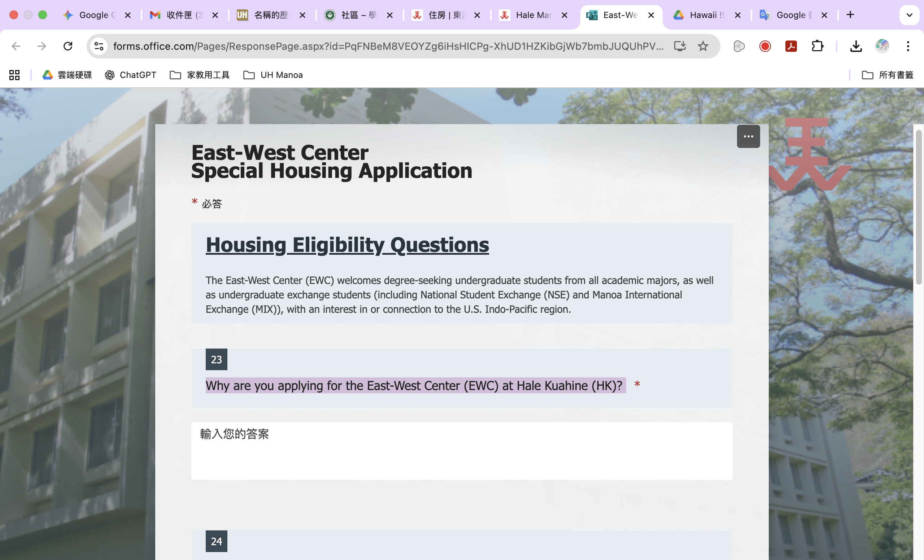Go back to the previous page
The width and height of the screenshot is (924, 560).
coord(16,47)
